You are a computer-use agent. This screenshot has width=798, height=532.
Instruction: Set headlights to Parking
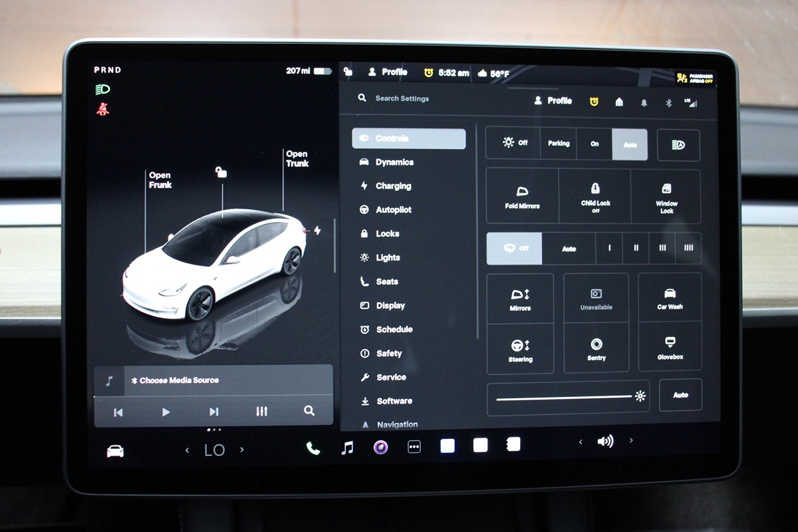pyautogui.click(x=559, y=144)
